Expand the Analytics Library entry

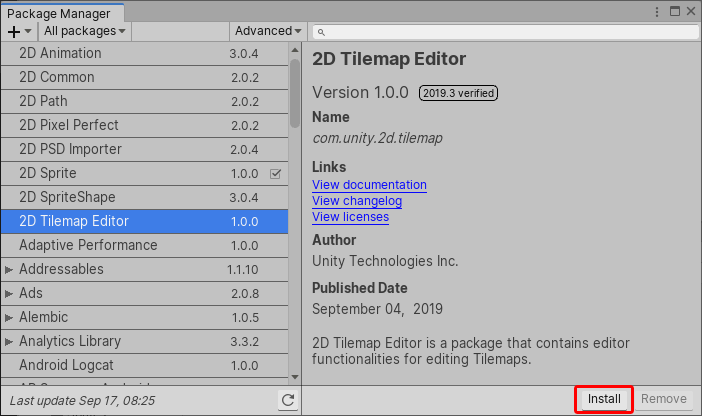pyautogui.click(x=9, y=341)
